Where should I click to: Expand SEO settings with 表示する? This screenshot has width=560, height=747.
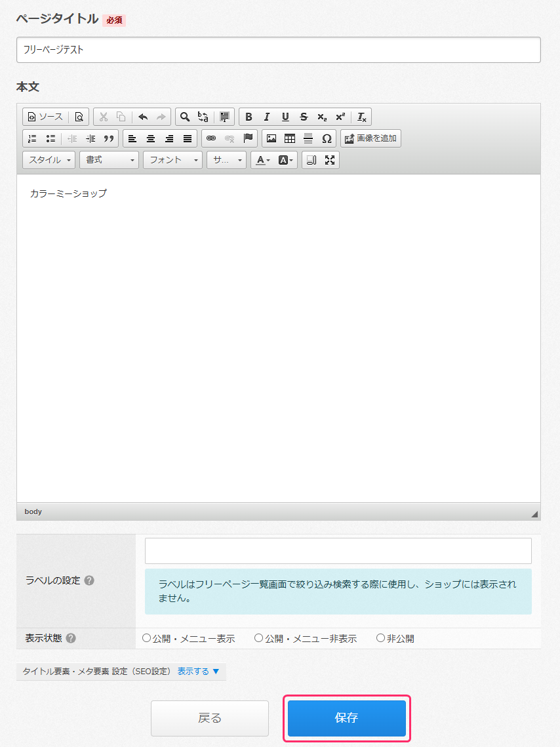[x=198, y=671]
